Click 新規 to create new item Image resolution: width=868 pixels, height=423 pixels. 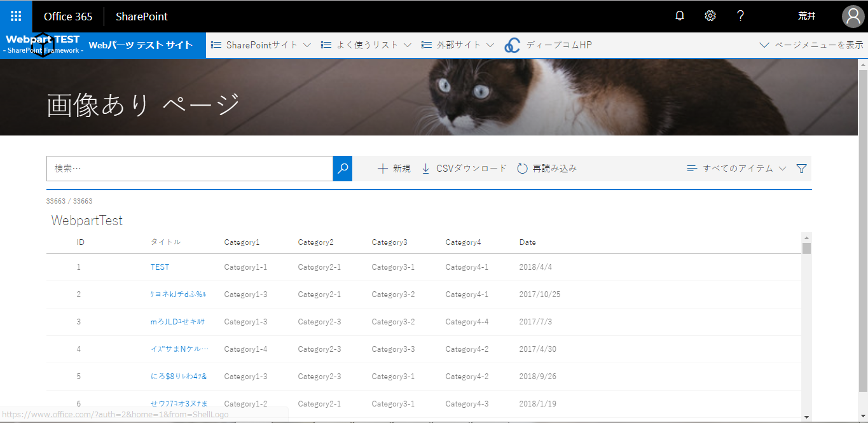(394, 169)
